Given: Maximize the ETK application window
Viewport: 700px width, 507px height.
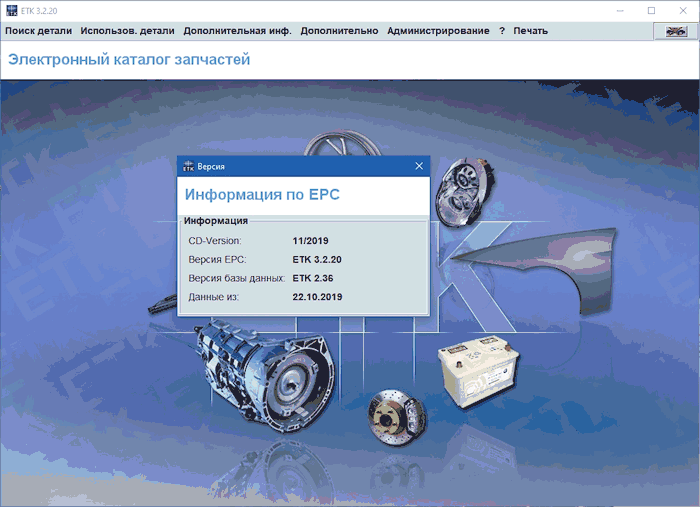Looking at the screenshot, I should click(651, 10).
